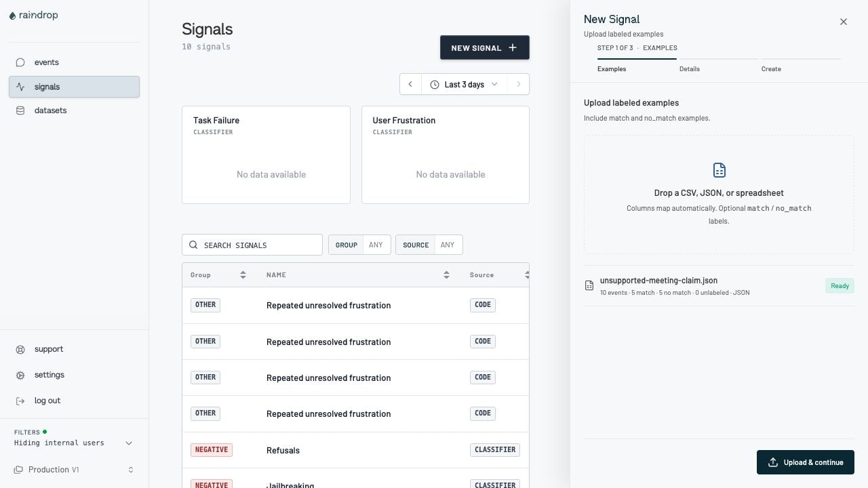Open the events page in sidebar

point(74,62)
